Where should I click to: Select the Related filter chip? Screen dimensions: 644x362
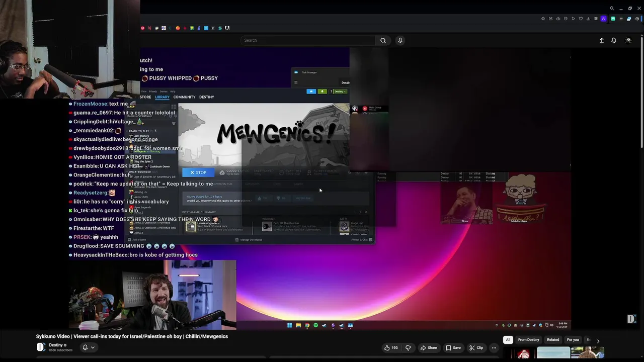tap(553, 340)
